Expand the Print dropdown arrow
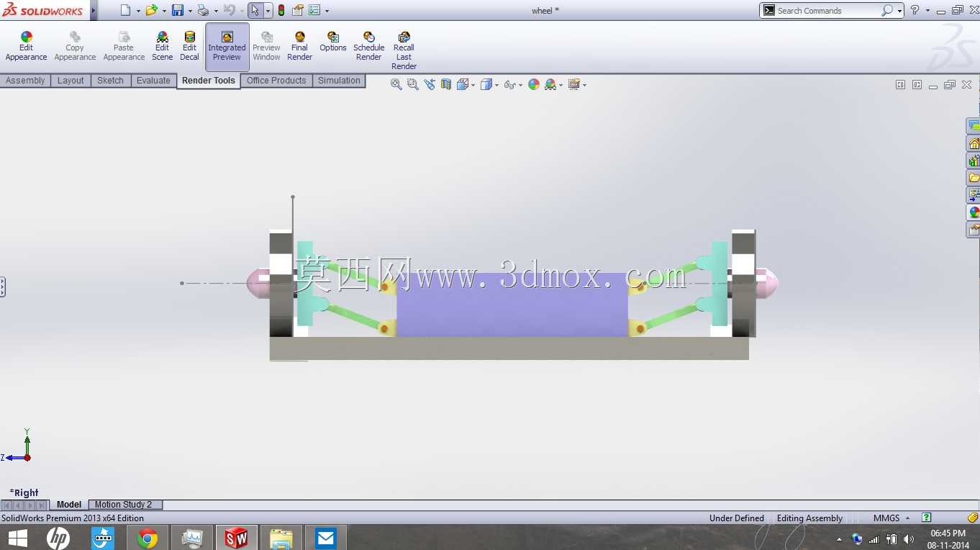This screenshot has width=980, height=550. point(216,11)
